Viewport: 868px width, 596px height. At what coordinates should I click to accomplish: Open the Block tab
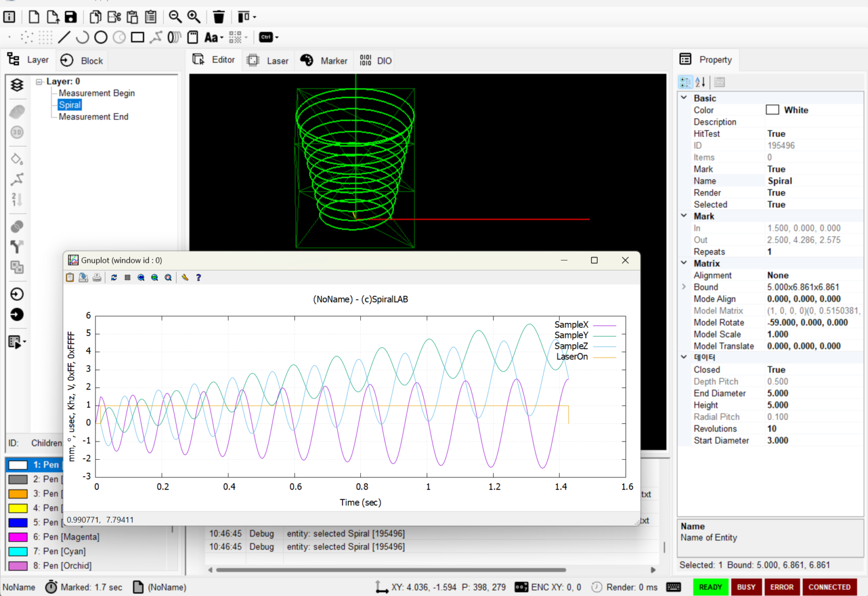[x=82, y=61]
